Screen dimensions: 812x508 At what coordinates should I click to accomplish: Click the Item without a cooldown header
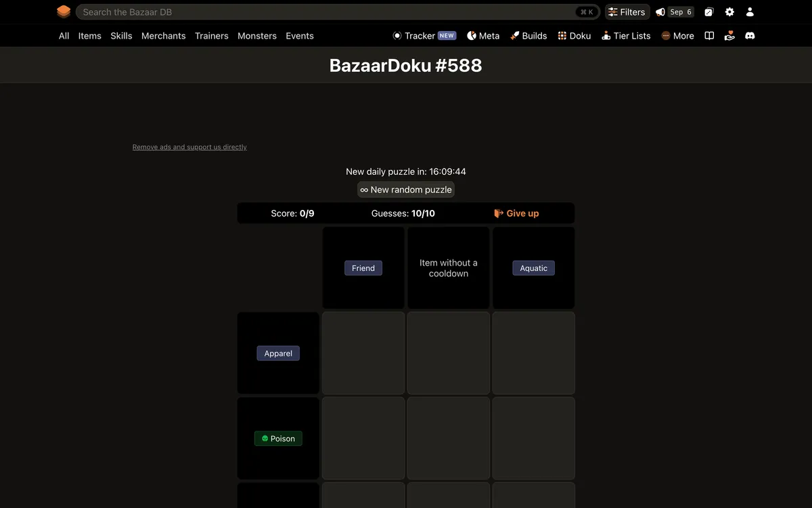tap(449, 268)
